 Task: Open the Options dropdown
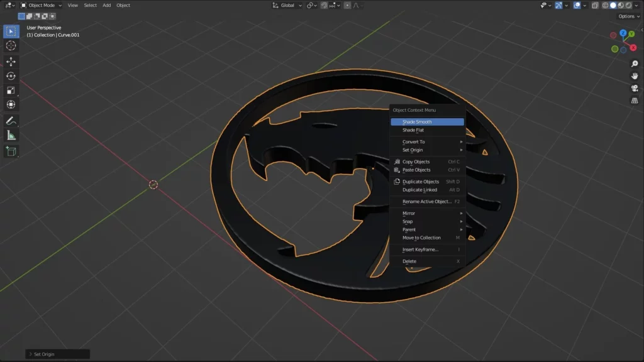(x=629, y=16)
